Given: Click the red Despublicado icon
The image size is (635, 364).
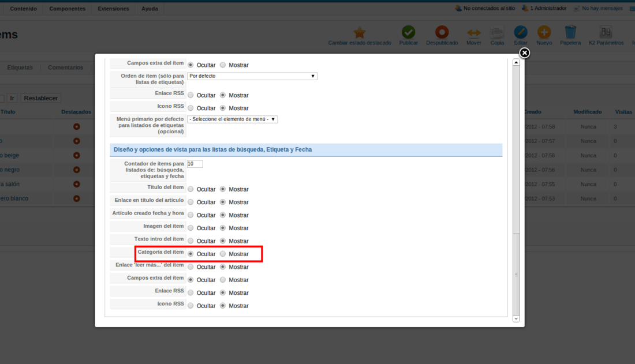Looking at the screenshot, I should [x=442, y=32].
